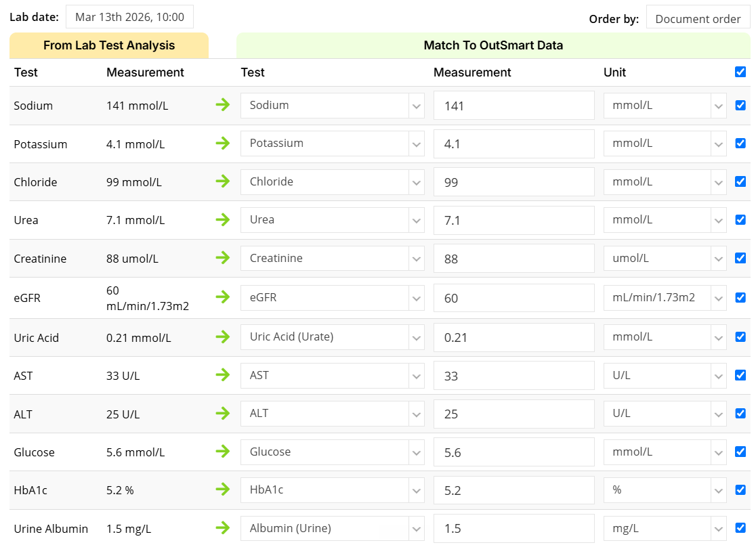Uncheck the AST row checkbox
This screenshot has height=545, width=756.
click(x=740, y=375)
